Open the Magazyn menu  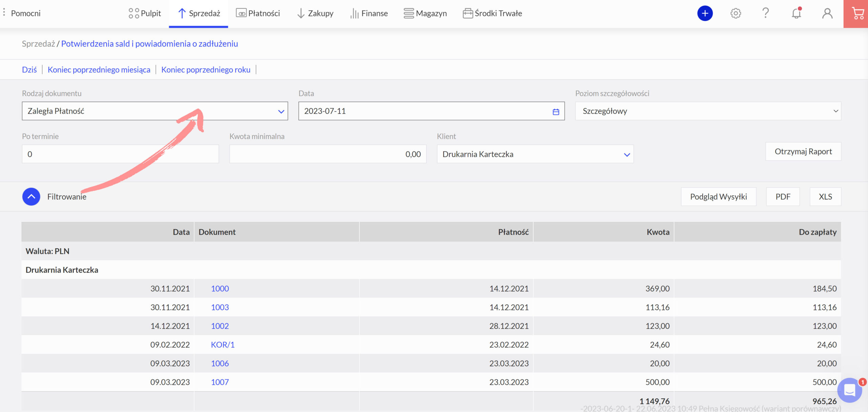425,13
